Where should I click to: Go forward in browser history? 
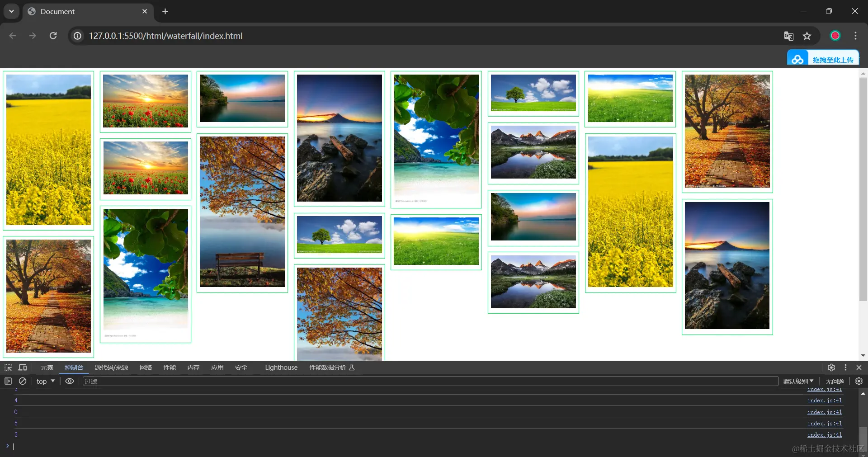[x=33, y=36]
